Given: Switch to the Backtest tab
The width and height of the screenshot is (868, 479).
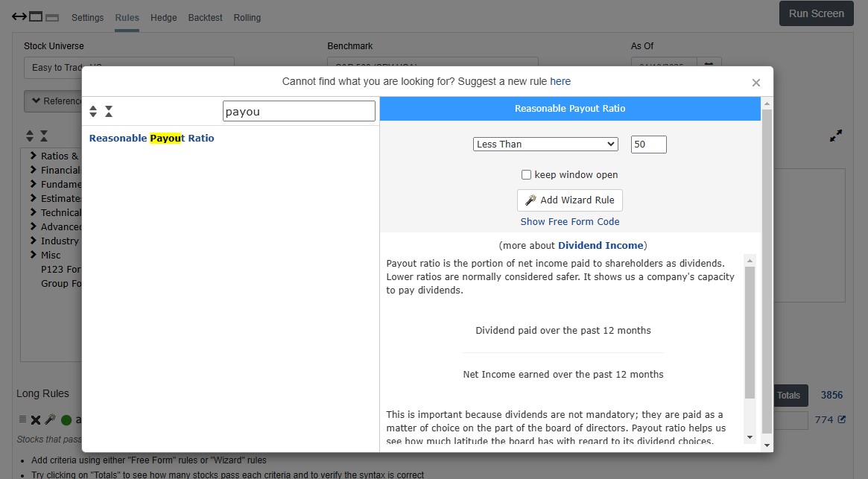Looking at the screenshot, I should pyautogui.click(x=205, y=18).
